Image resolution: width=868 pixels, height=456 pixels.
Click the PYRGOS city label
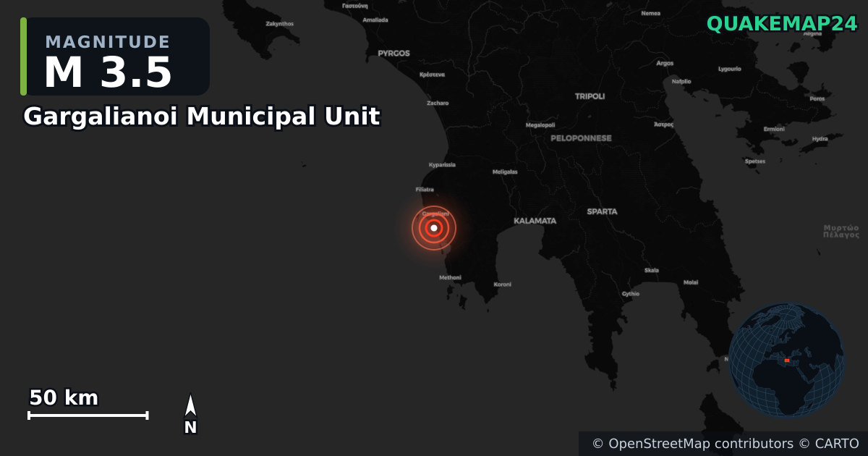[393, 53]
